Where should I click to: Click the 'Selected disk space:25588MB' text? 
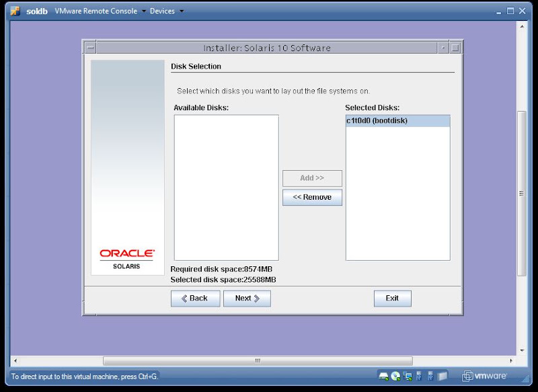coord(223,280)
